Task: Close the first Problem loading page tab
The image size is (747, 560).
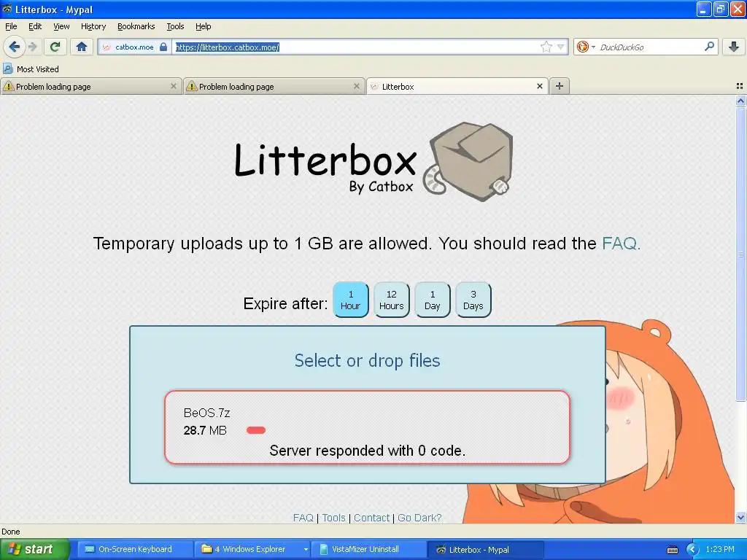Action: click(x=174, y=86)
